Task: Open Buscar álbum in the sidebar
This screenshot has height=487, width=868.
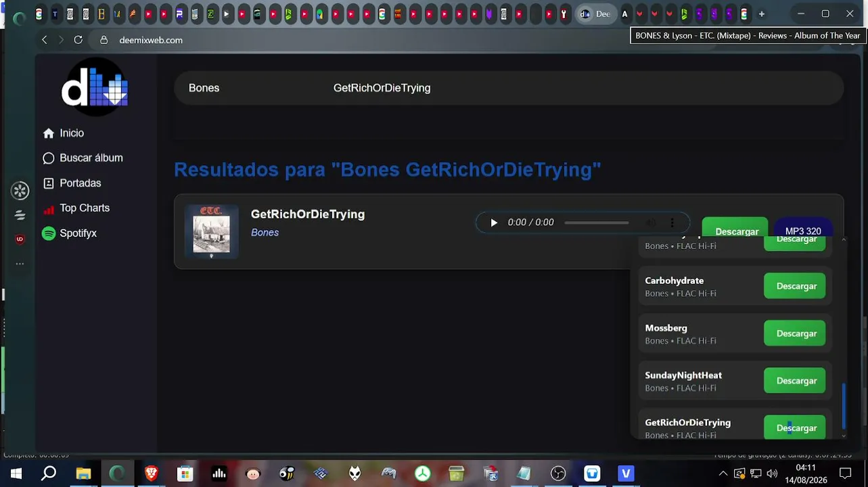Action: tap(83, 158)
